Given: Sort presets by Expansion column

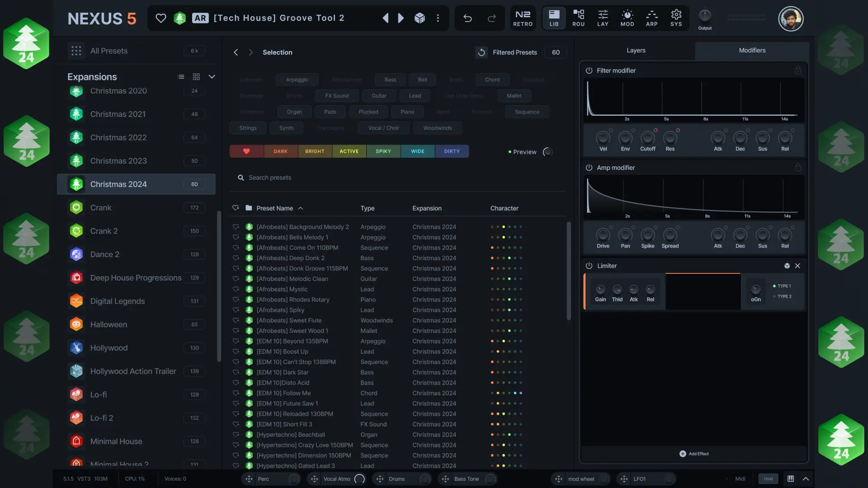Looking at the screenshot, I should click(x=427, y=208).
